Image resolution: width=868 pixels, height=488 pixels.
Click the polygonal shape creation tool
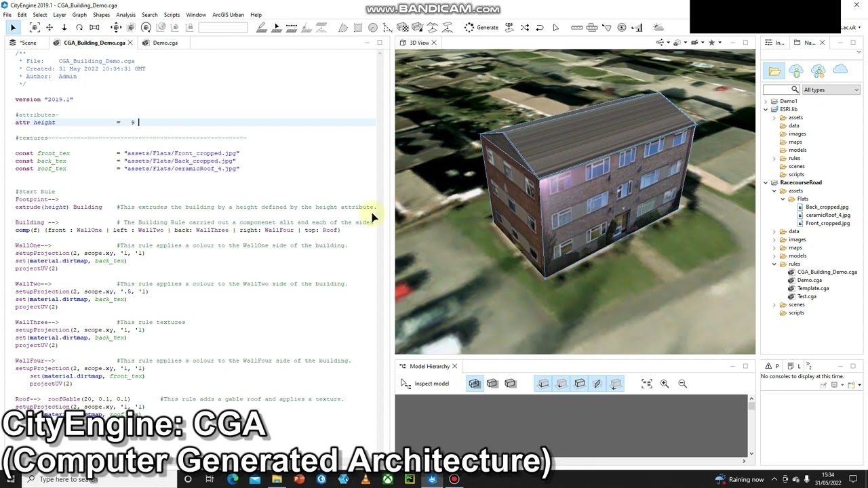tap(343, 27)
